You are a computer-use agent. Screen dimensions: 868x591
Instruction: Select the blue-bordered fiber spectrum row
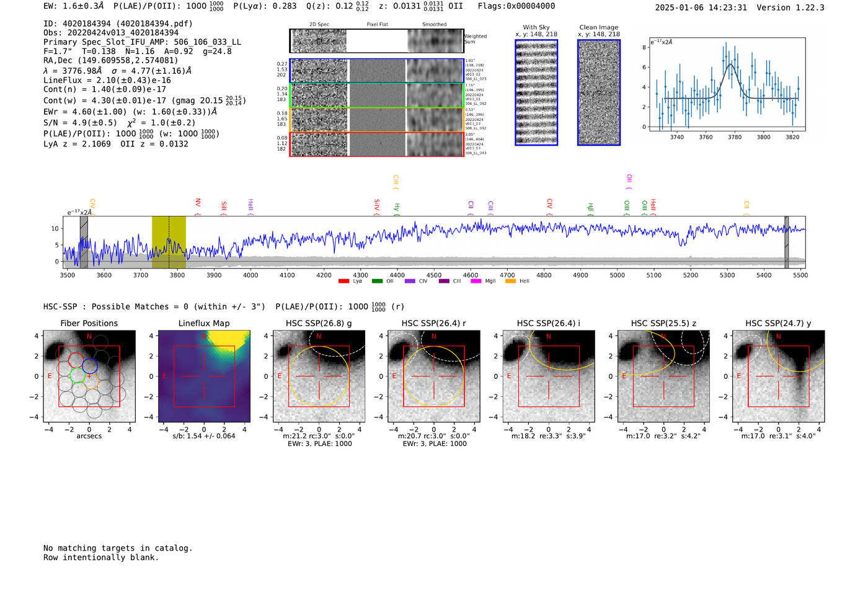pyautogui.click(x=377, y=71)
